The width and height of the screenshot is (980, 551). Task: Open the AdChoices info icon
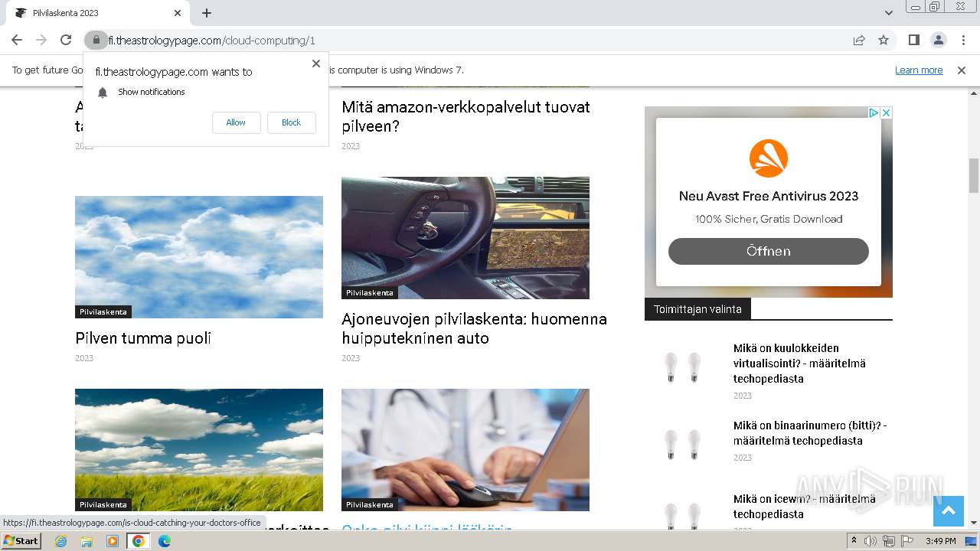[874, 112]
